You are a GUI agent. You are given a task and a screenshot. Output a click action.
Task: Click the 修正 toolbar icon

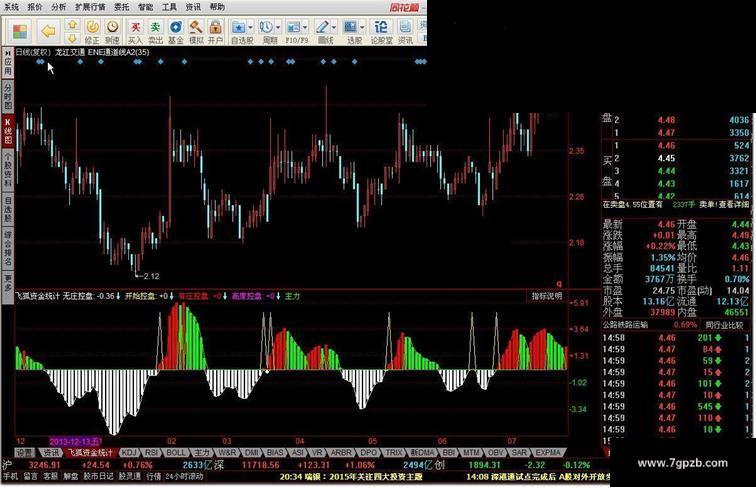(92, 32)
